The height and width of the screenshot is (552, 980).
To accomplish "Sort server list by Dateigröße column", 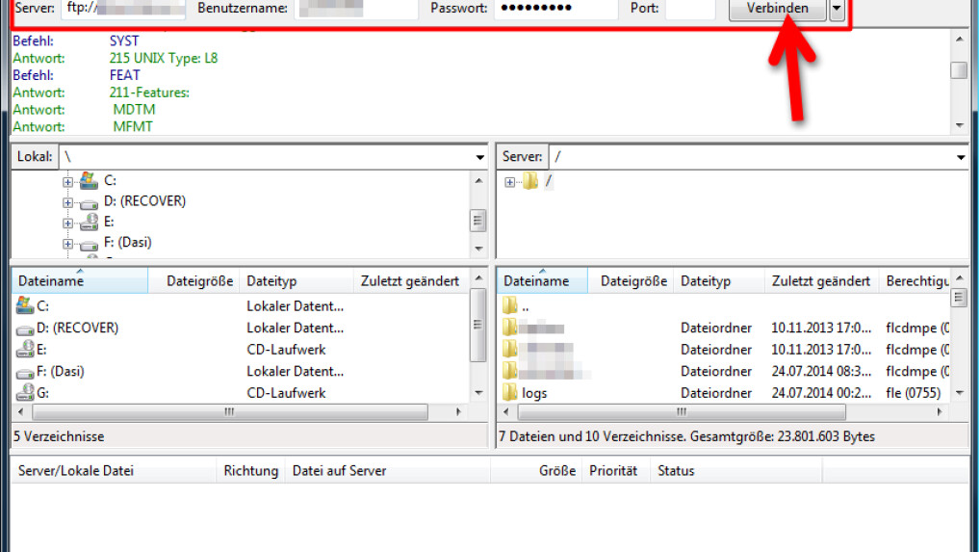I will [631, 281].
